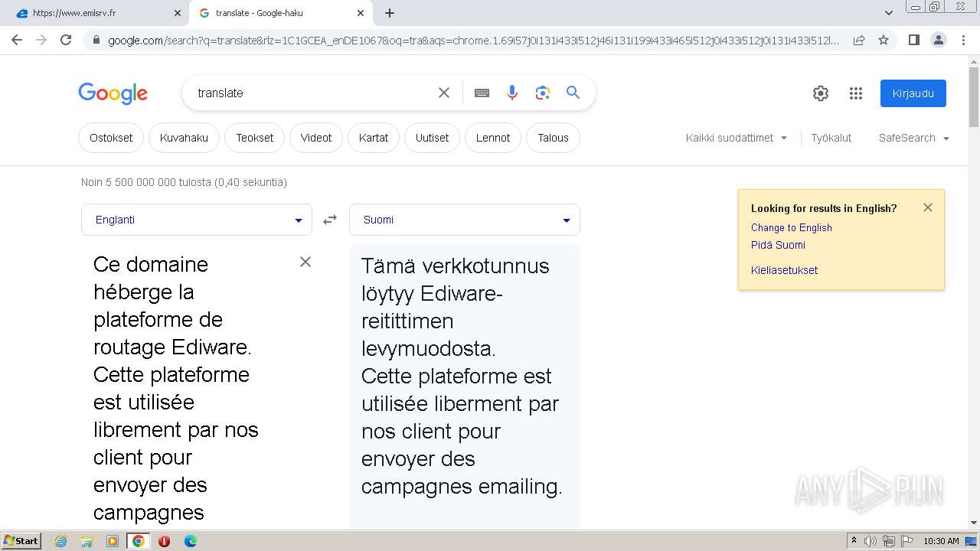Open Englanti source language dropdown
The height and width of the screenshot is (551, 980).
[197, 220]
